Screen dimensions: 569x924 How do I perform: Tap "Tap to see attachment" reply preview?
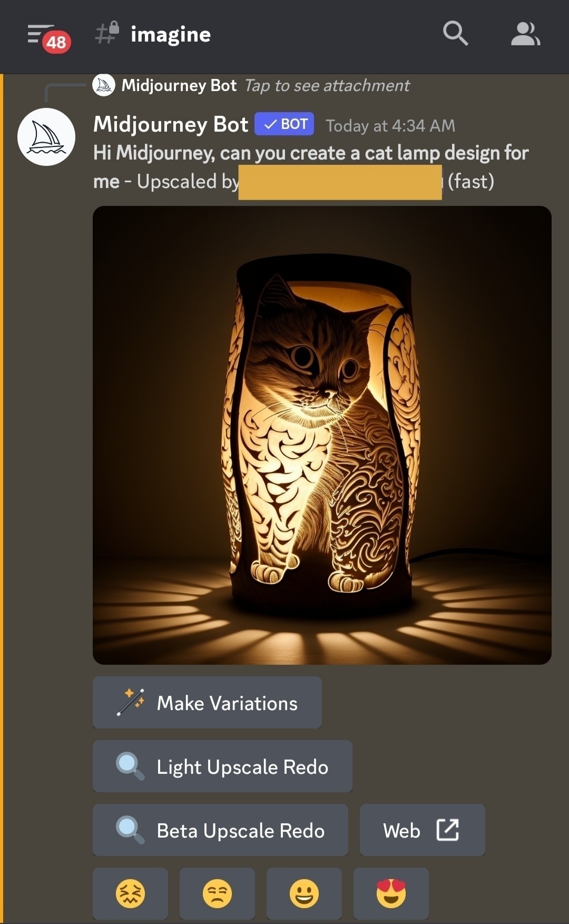tap(327, 85)
